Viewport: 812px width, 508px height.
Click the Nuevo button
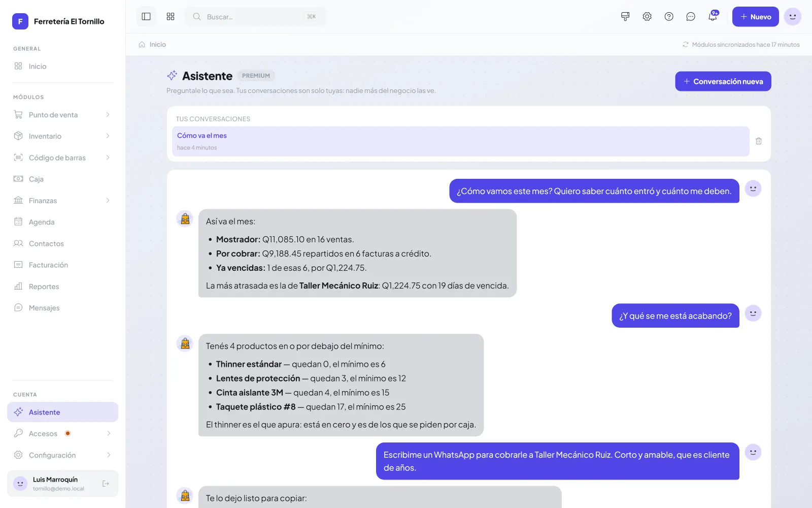point(755,17)
